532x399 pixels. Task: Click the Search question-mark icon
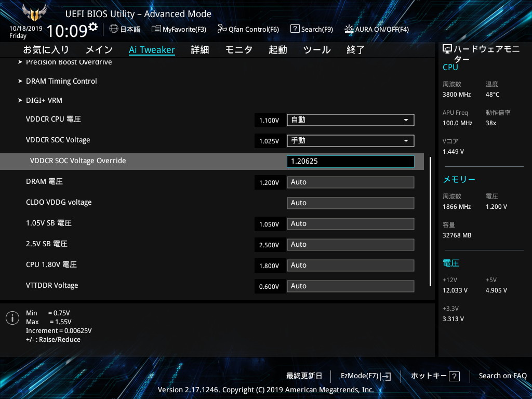pos(295,29)
